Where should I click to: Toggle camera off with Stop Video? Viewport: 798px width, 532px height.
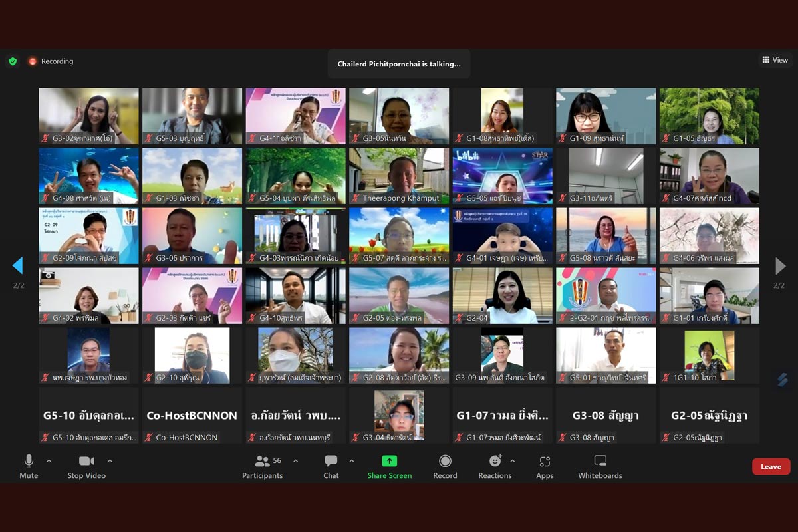[x=86, y=462]
